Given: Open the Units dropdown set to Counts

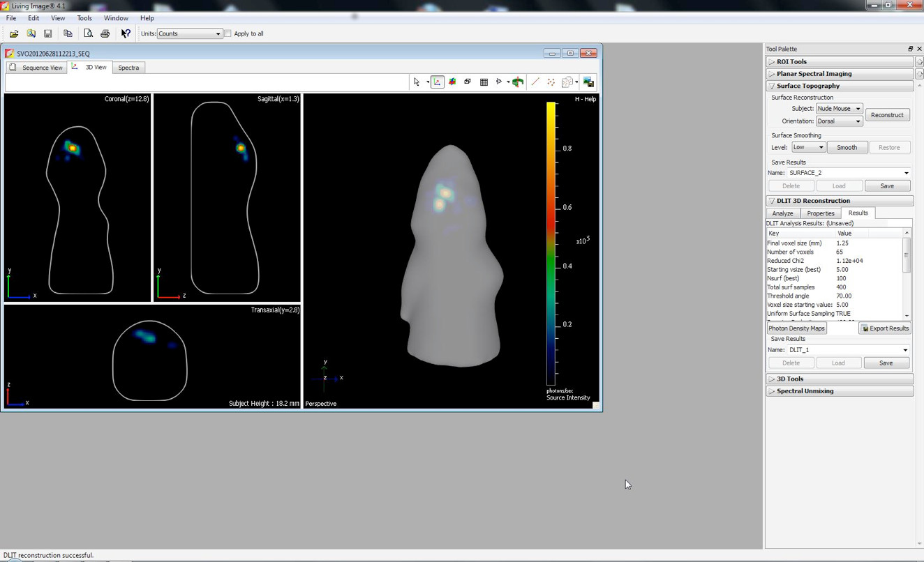Looking at the screenshot, I should pos(189,33).
